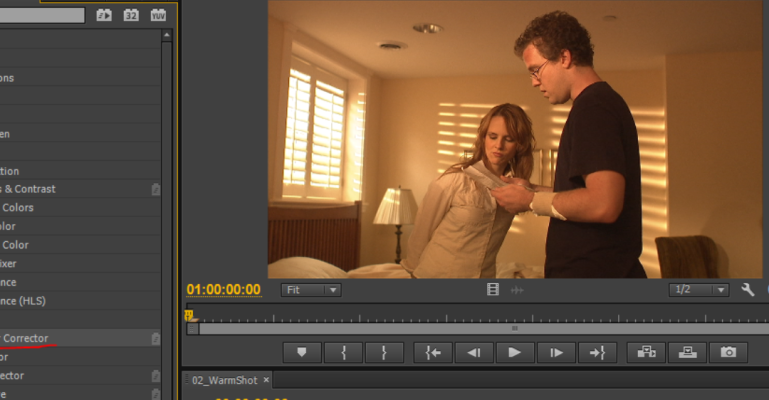The image size is (769, 400).
Task: Click the Extract button
Action: (x=687, y=352)
